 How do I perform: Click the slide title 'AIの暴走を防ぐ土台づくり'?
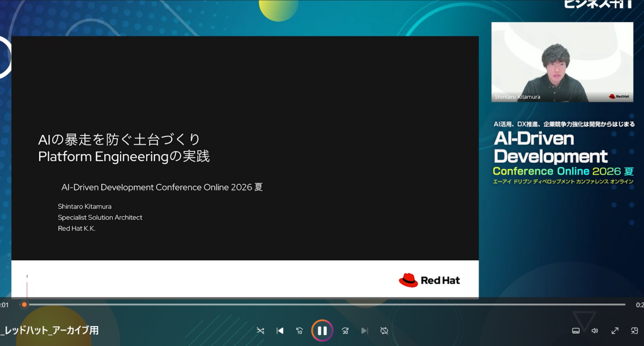[119, 140]
